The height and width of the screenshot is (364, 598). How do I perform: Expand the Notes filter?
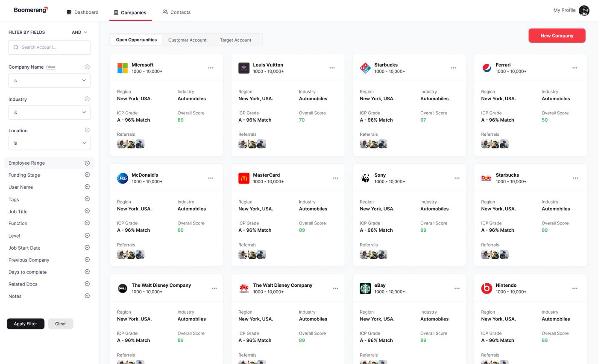[x=87, y=296]
